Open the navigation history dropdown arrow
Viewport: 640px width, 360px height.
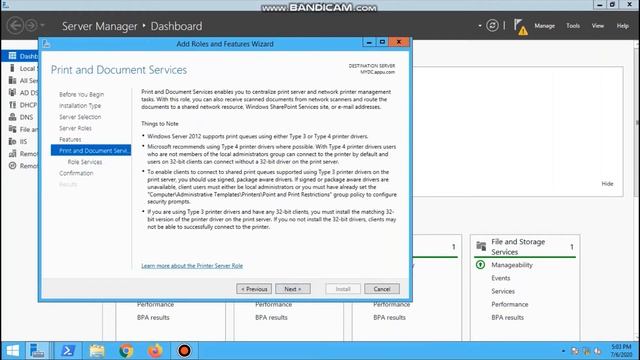click(42, 26)
